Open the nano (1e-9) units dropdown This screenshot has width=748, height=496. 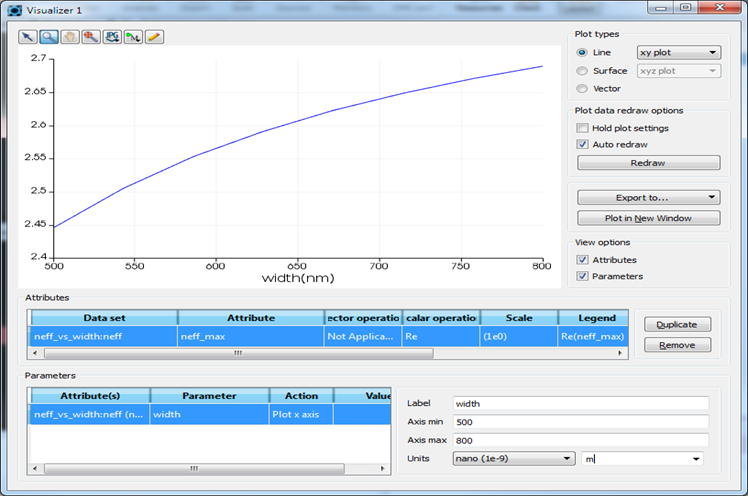pos(513,459)
